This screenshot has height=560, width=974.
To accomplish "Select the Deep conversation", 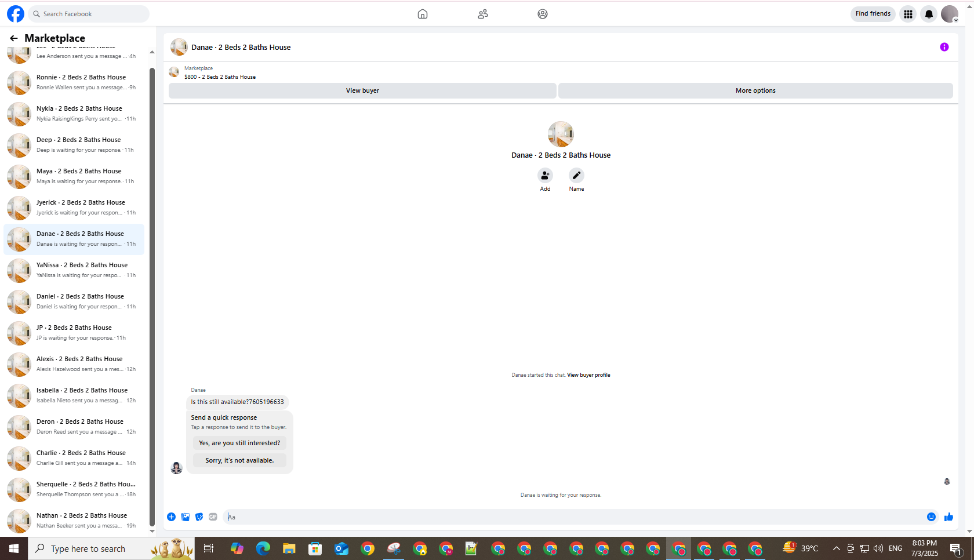I will [74, 145].
